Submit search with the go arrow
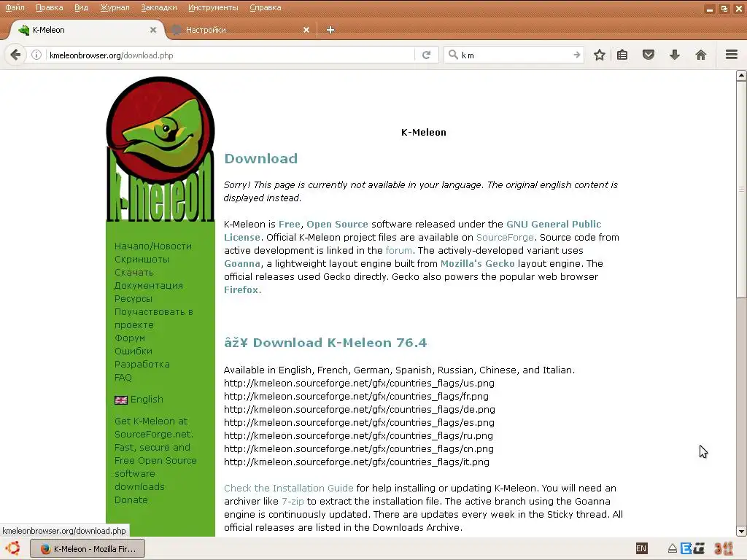This screenshot has width=747, height=560. (576, 55)
